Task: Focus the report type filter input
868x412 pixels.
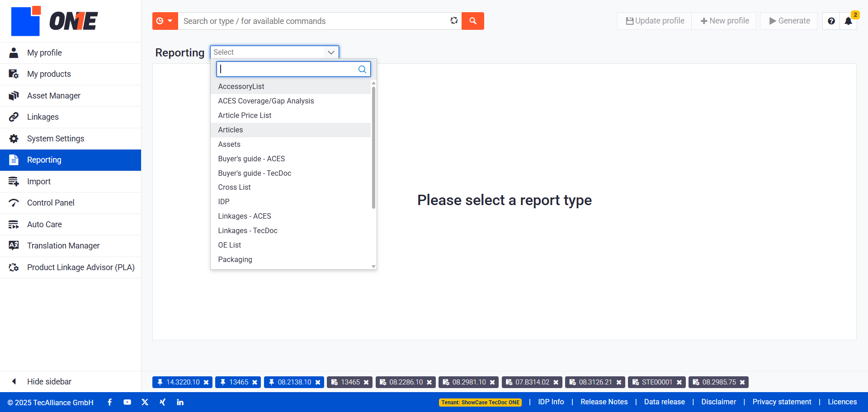Action: (x=293, y=69)
